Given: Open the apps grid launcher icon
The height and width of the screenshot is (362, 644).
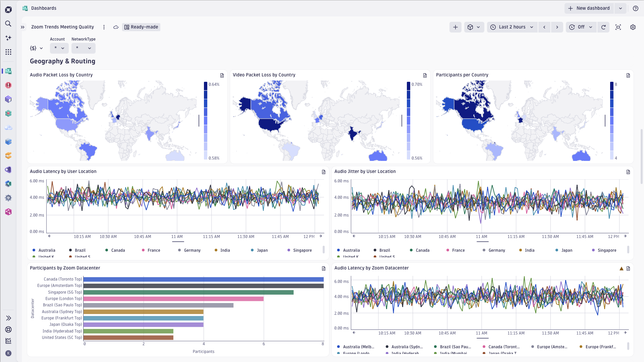Looking at the screenshot, I should coord(8,52).
